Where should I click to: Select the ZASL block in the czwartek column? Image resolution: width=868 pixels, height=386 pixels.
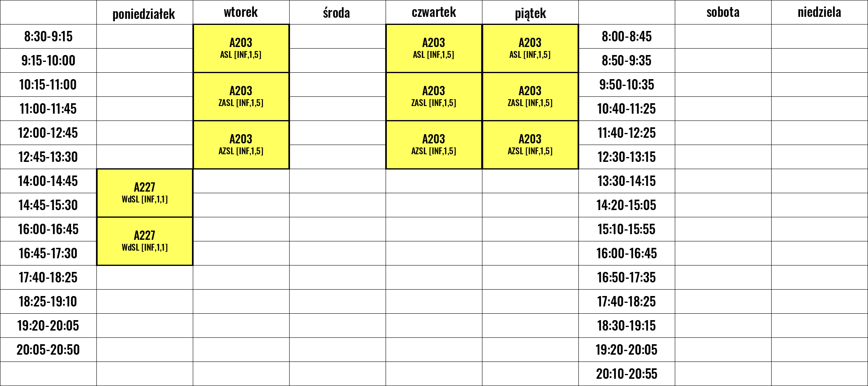434,96
